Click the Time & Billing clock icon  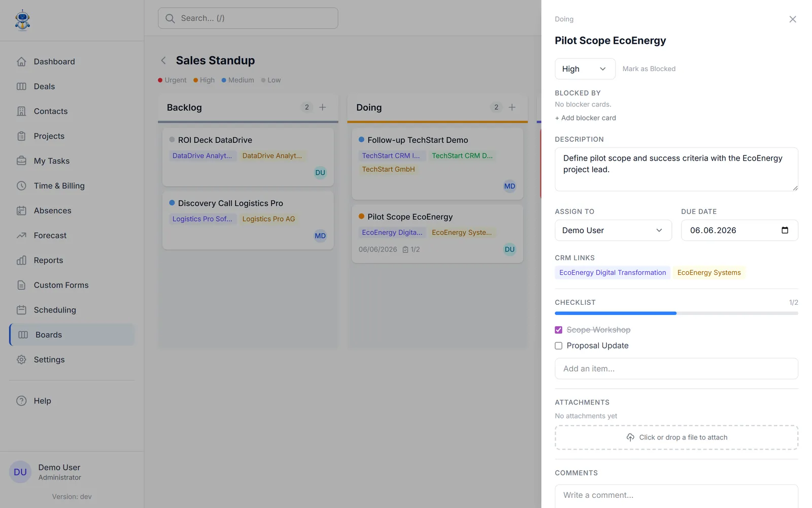click(x=21, y=186)
